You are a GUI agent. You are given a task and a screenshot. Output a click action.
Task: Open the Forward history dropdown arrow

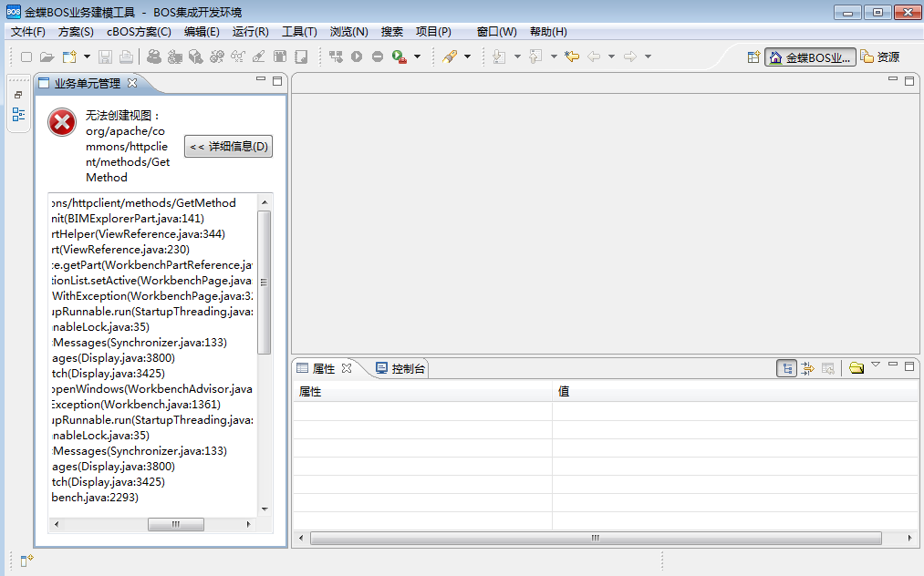[649, 57]
